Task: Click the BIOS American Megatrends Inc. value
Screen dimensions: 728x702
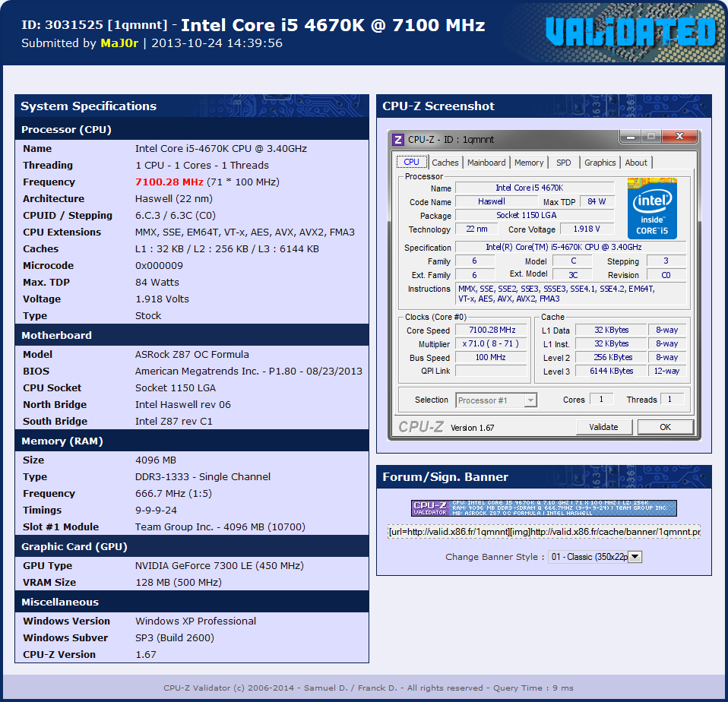Action: pyautogui.click(x=248, y=372)
